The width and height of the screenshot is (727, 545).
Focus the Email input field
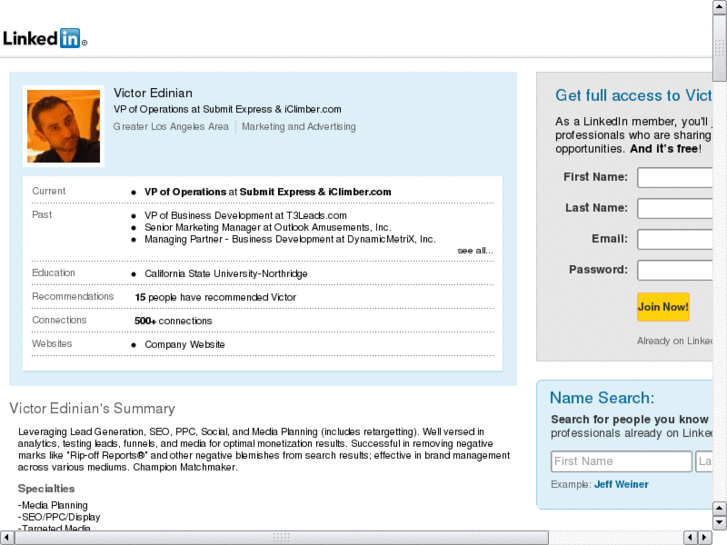click(x=675, y=239)
